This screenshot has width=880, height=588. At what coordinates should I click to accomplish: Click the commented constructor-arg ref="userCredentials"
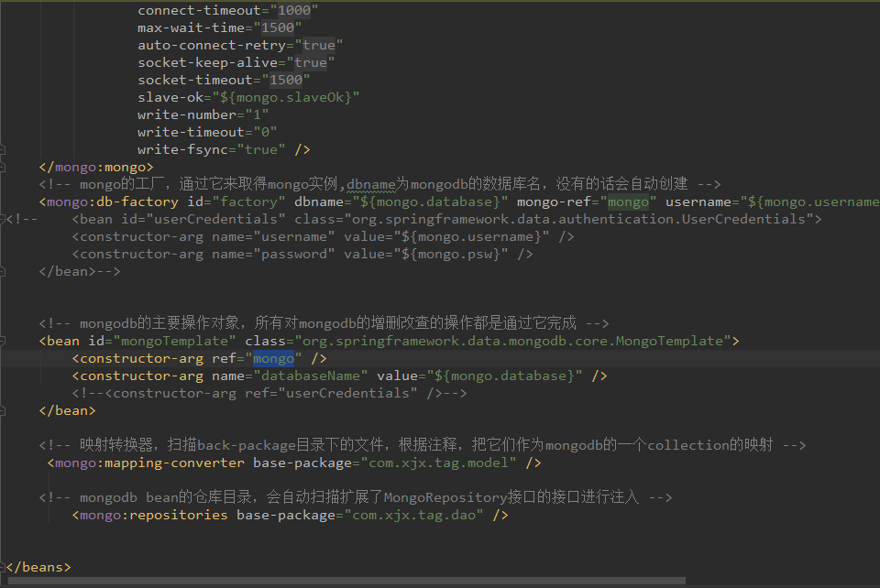pyautogui.click(x=269, y=393)
